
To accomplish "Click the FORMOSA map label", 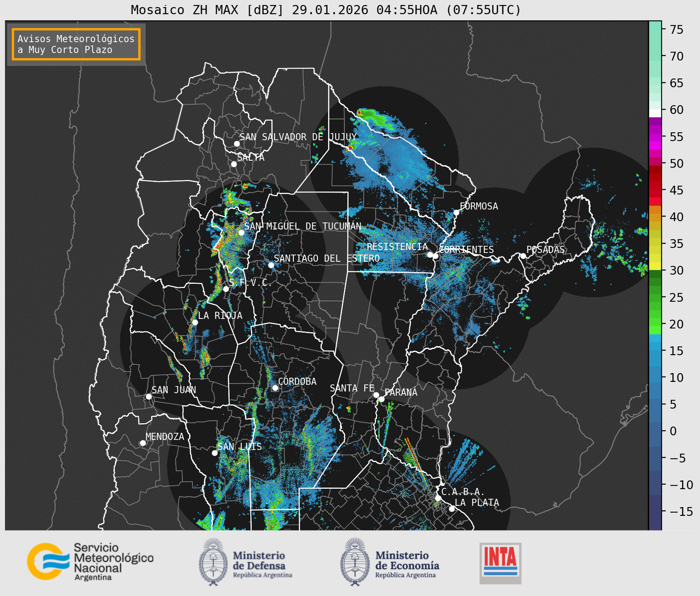I will tap(479, 206).
